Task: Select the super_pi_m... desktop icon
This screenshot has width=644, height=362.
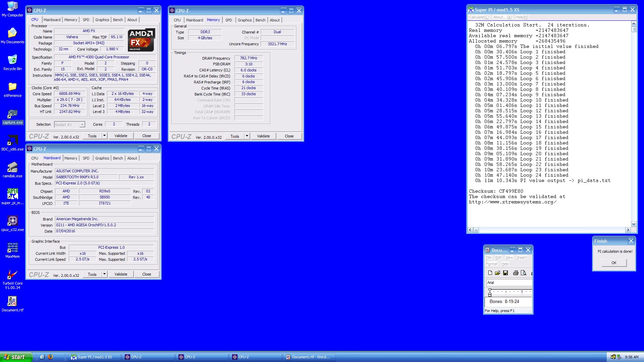Action: tap(12, 197)
